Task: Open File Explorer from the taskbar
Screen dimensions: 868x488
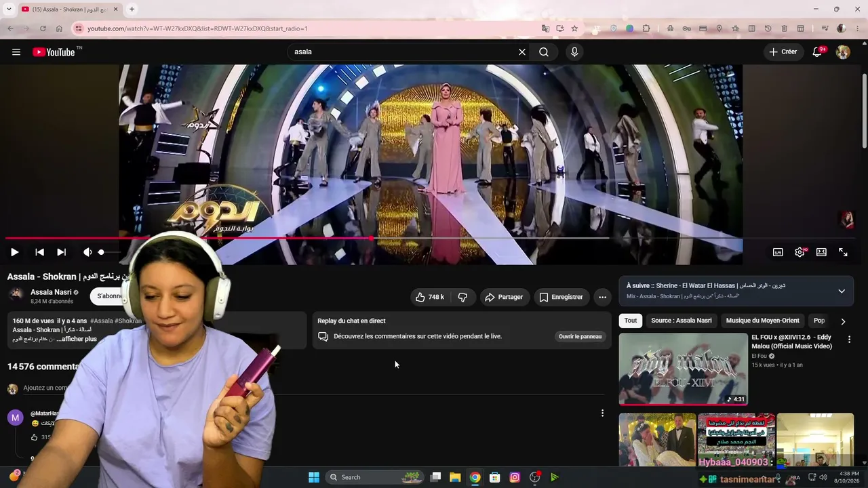Action: click(x=455, y=477)
